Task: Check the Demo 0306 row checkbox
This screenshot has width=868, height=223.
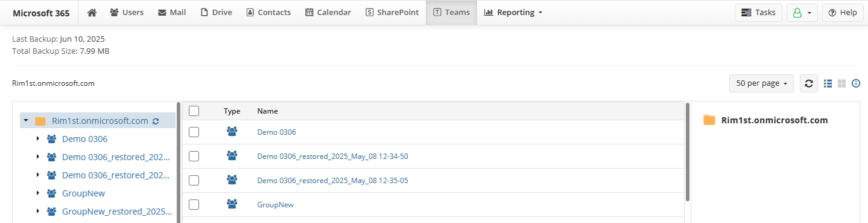Action: (x=194, y=132)
